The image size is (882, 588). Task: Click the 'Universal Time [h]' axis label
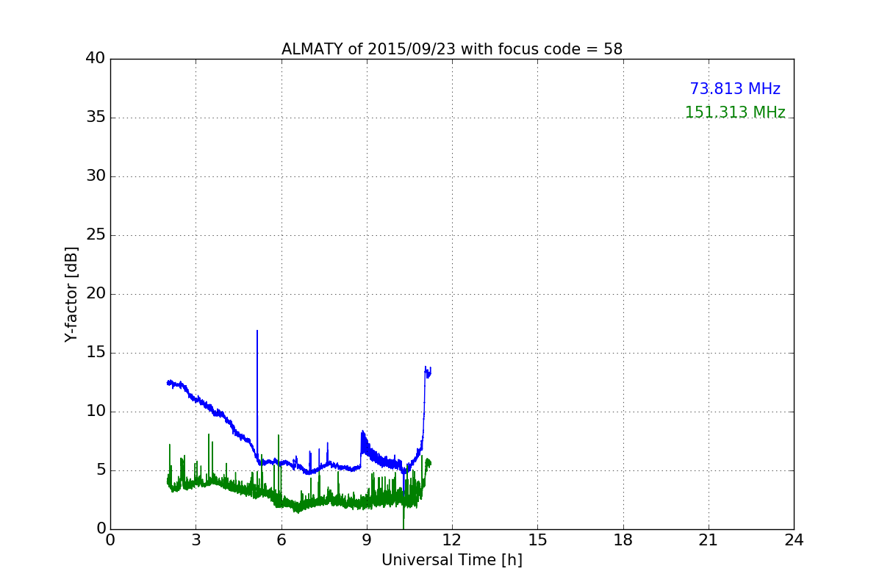point(452,560)
